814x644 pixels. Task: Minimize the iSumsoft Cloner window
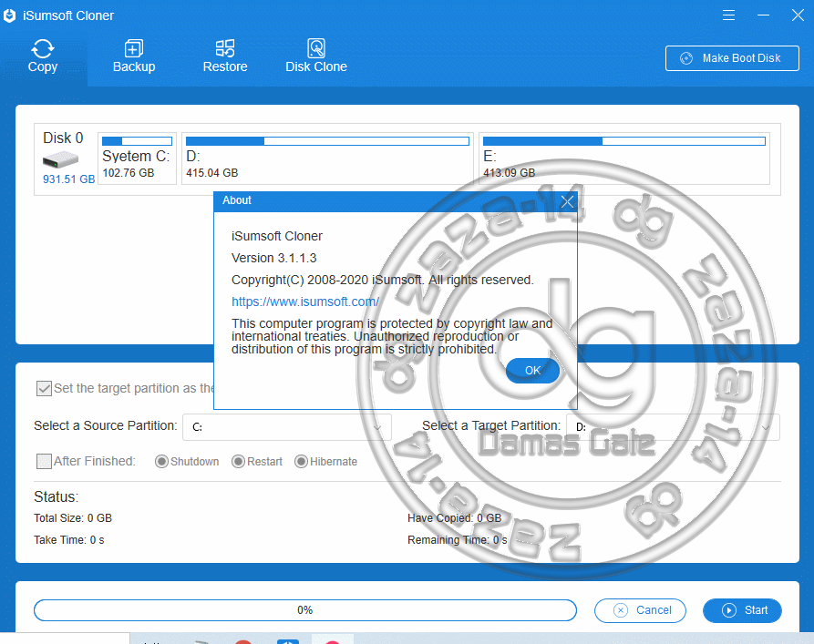click(763, 15)
